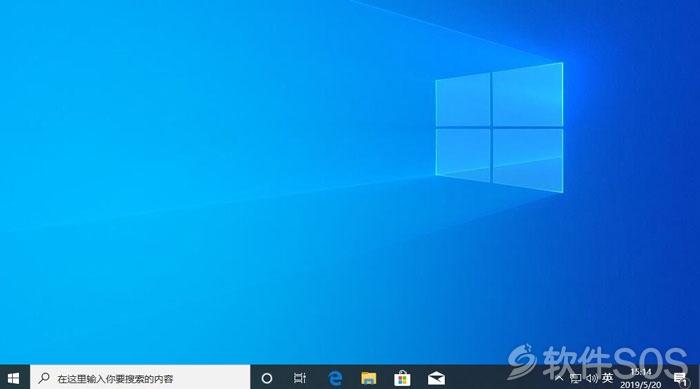
Task: Open the clock showing 15:14
Action: pos(641,372)
